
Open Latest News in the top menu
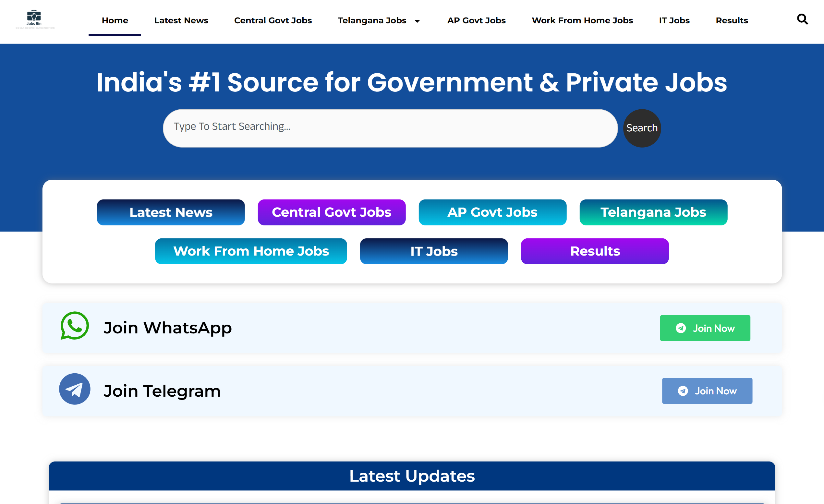click(x=181, y=21)
